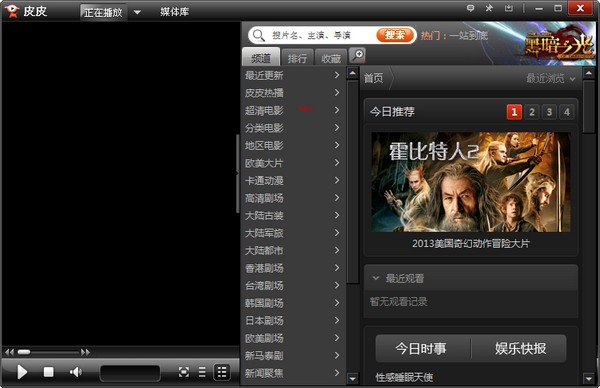Image resolution: width=600 pixels, height=388 pixels.
Task: Open the 大陆都市 channel row
Action: coord(293,251)
